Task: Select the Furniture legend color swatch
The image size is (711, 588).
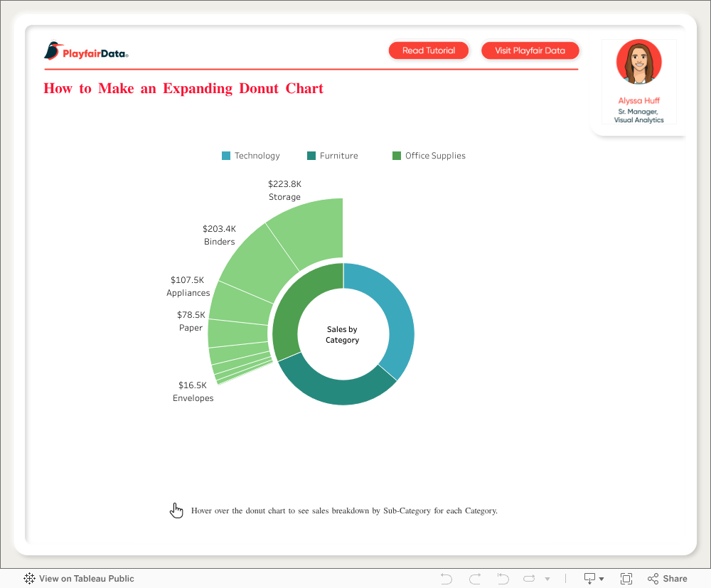Action: 311,156
